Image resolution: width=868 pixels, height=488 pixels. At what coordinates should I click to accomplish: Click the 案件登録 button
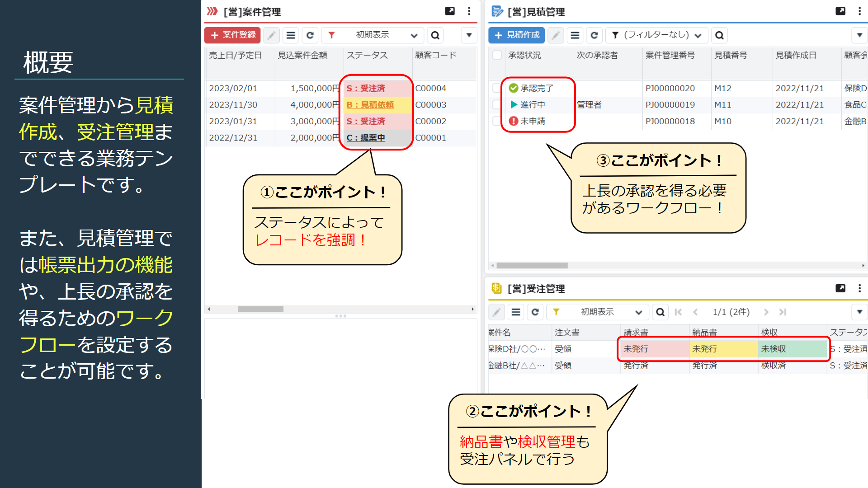pos(232,35)
